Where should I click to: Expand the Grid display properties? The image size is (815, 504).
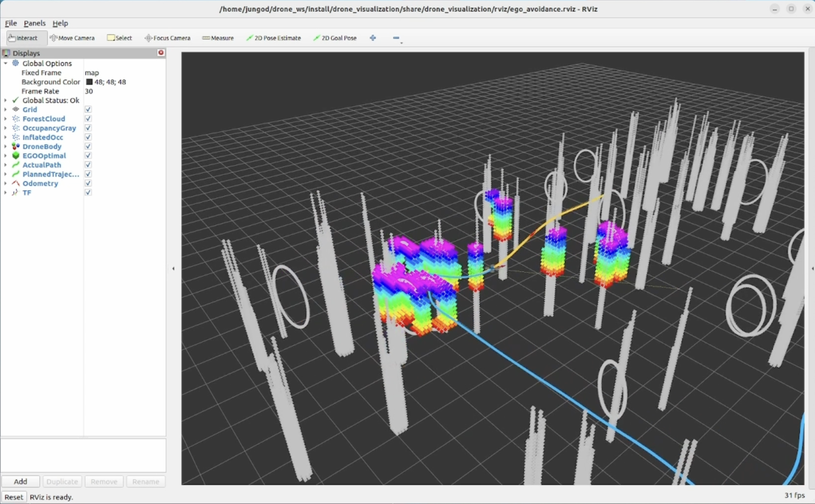[x=6, y=110]
